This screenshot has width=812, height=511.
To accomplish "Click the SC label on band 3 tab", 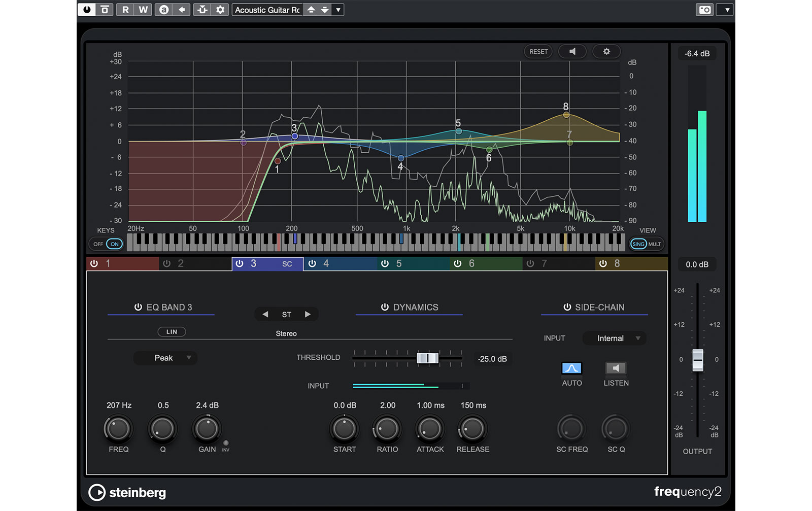I will (287, 264).
